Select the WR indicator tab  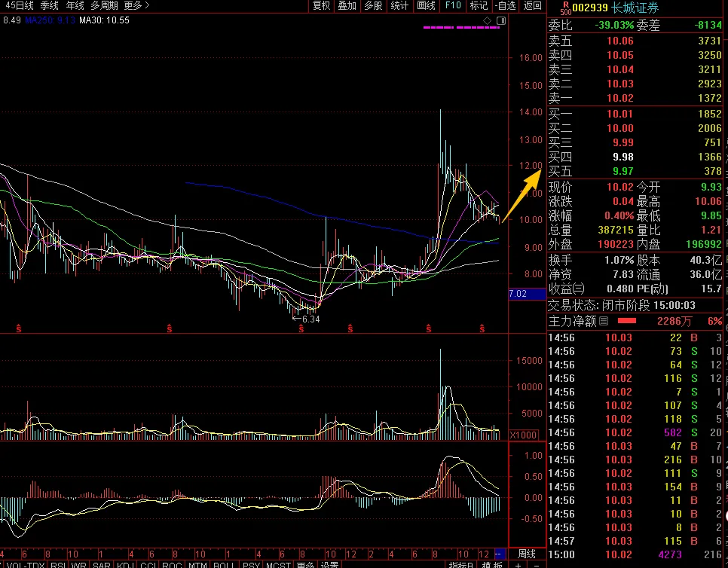(79, 565)
